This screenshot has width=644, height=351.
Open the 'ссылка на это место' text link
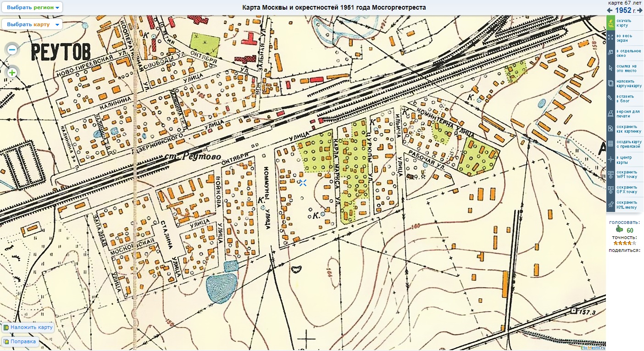pos(626,68)
